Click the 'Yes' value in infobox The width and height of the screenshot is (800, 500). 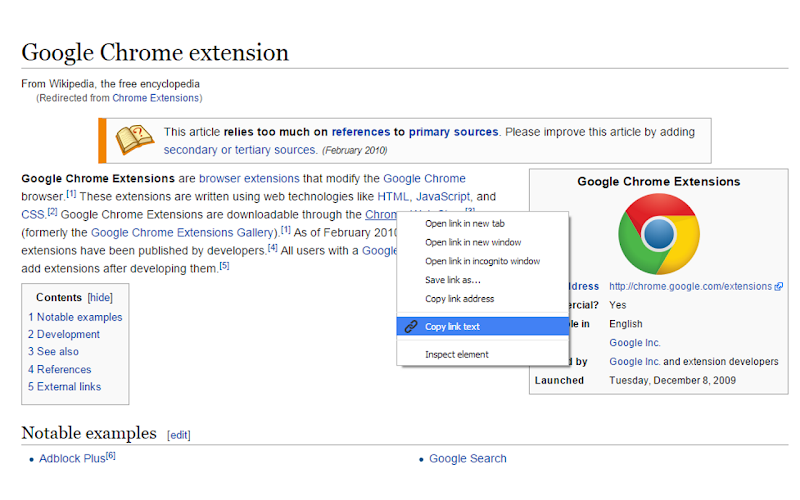point(617,305)
